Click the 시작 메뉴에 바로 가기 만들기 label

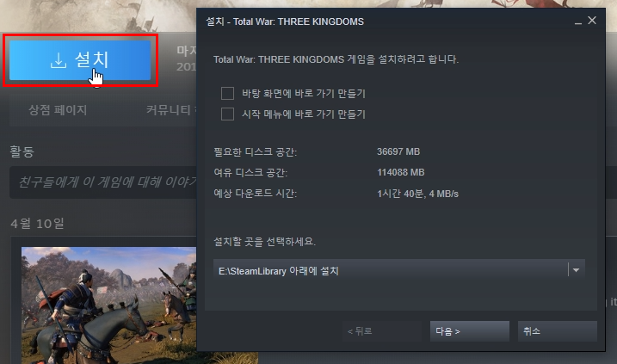click(x=304, y=114)
